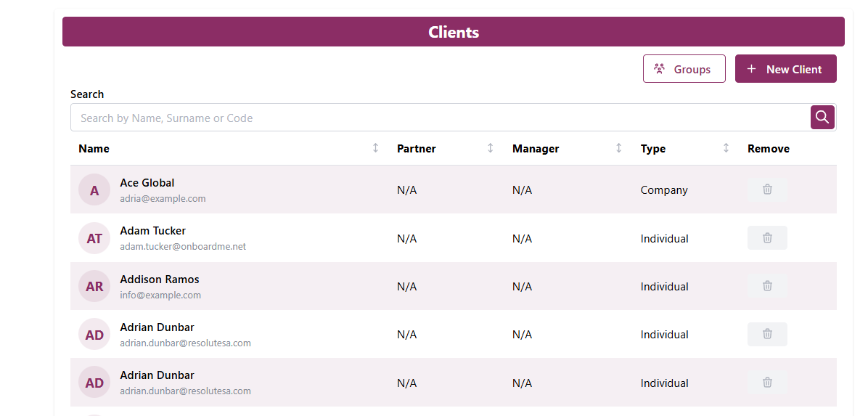This screenshot has width=868, height=416.
Task: Click adria@example.com email text
Action: (x=163, y=198)
